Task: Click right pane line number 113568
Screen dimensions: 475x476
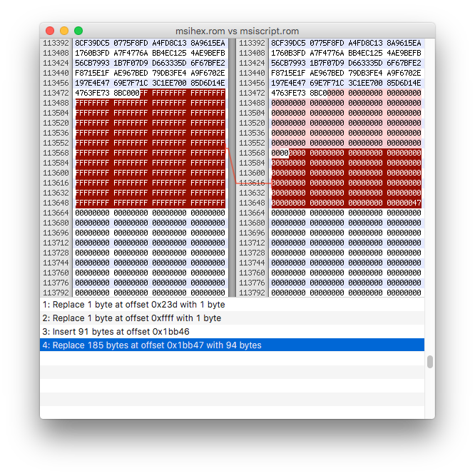Action: tap(252, 153)
